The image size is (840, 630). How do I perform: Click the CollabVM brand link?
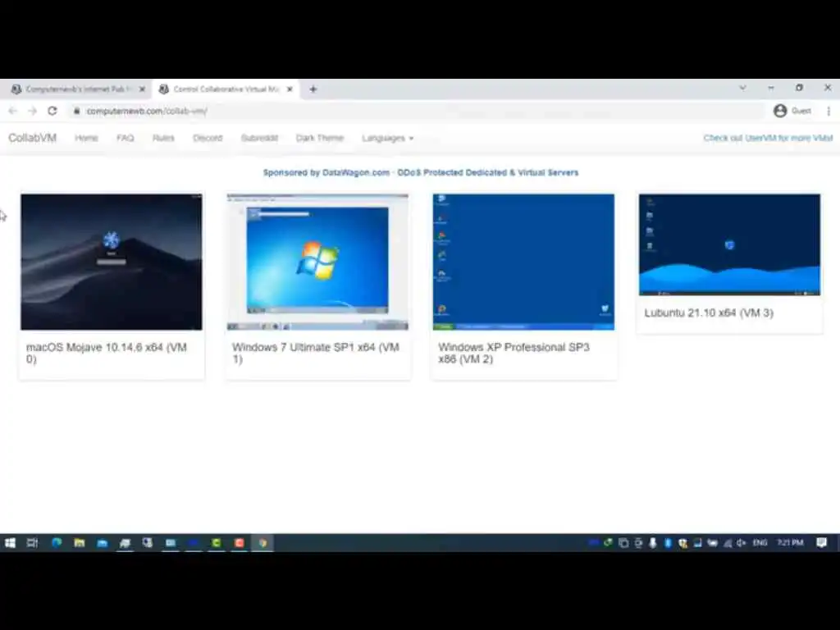tap(32, 138)
